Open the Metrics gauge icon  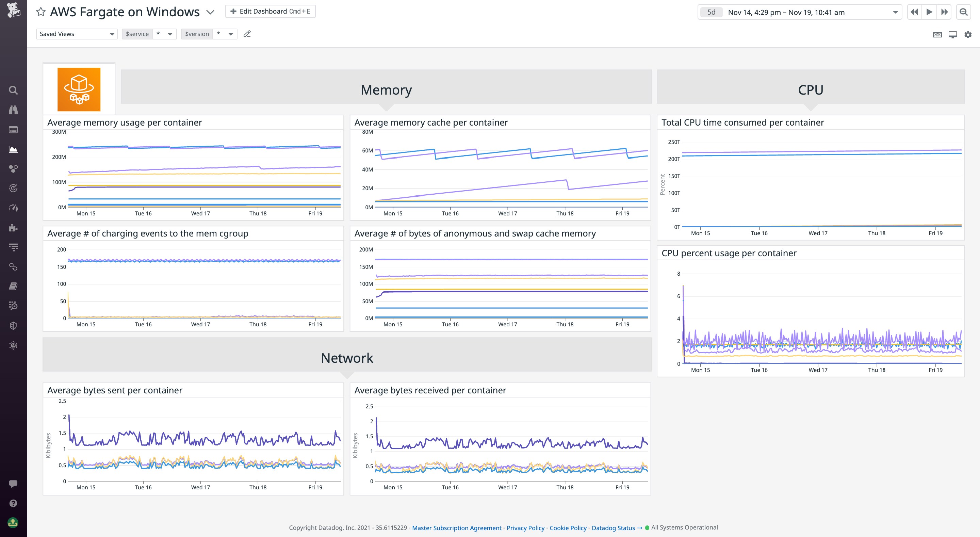[x=13, y=208]
